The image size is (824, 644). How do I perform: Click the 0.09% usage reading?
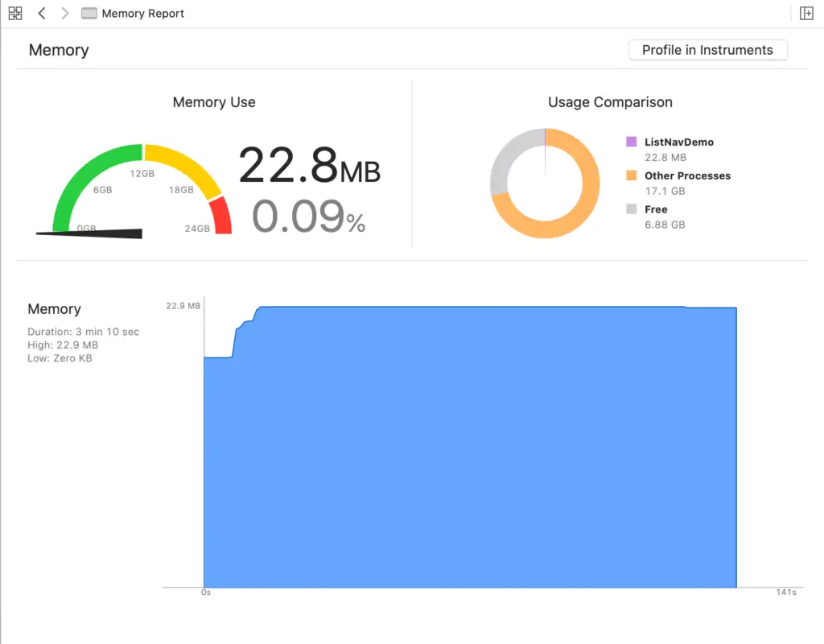tap(308, 216)
